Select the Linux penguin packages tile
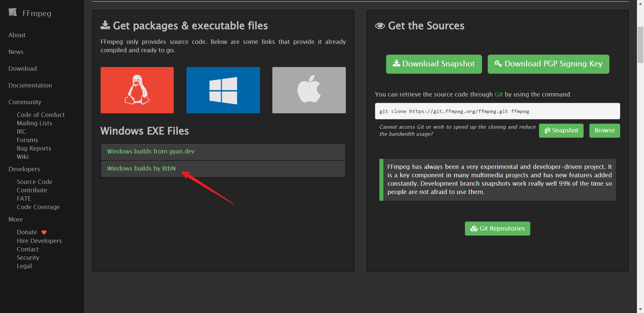 coord(137,90)
